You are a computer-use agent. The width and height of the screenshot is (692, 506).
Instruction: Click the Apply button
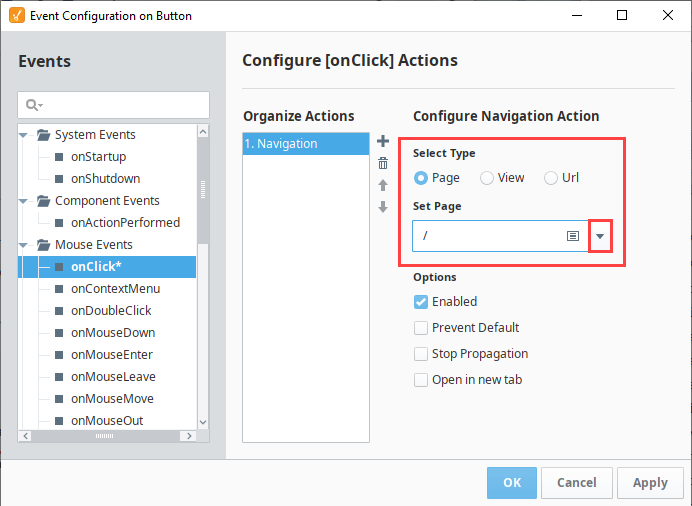(650, 483)
